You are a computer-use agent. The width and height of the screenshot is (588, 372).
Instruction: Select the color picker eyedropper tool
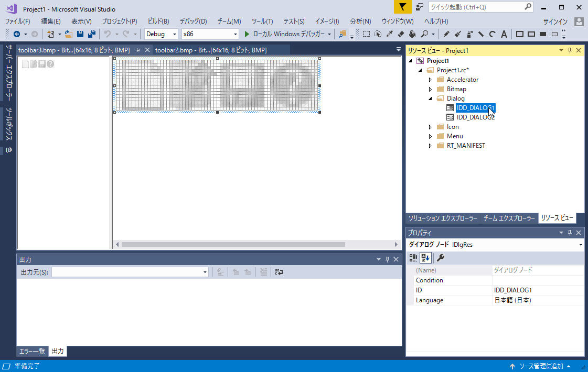(389, 34)
